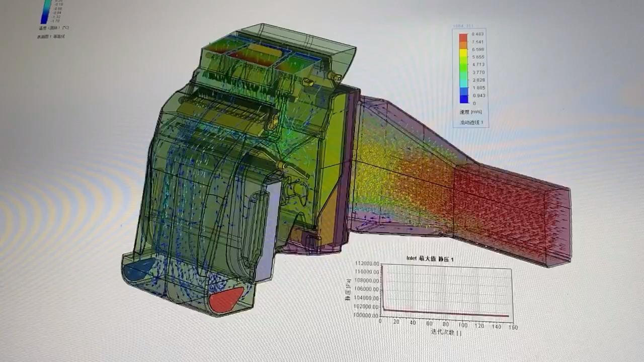644x362 pixels.
Task: Click the dark blue velocity legend band
Action: (463, 99)
